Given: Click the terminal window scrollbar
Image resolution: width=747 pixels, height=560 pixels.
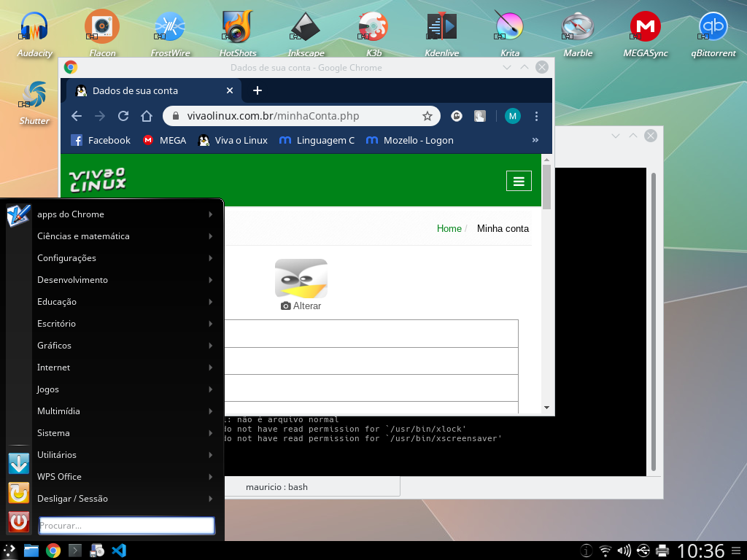Looking at the screenshot, I should click(x=654, y=322).
